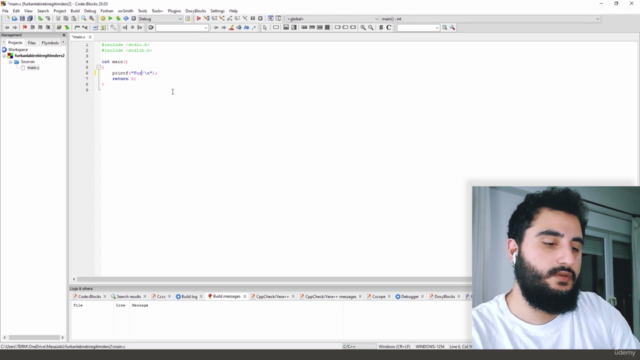The image size is (640, 360).
Task: Open the Build menu
Action: 75,11
